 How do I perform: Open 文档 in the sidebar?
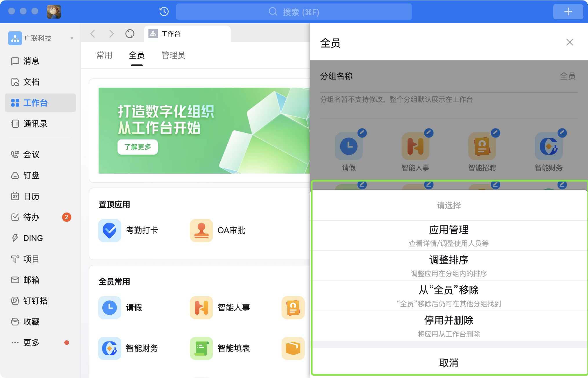pyautogui.click(x=40, y=82)
